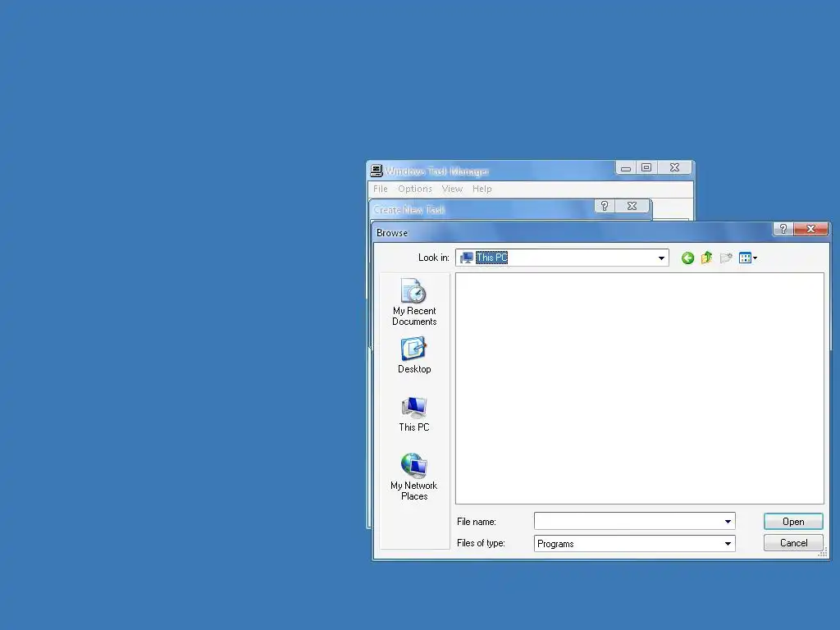Open File menu in Task Manager
The image size is (840, 630).
381,189
